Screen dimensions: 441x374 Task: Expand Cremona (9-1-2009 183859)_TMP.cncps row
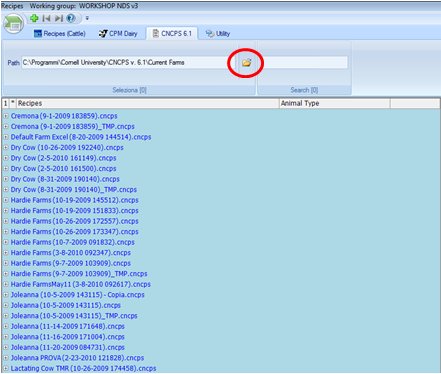tap(6, 127)
